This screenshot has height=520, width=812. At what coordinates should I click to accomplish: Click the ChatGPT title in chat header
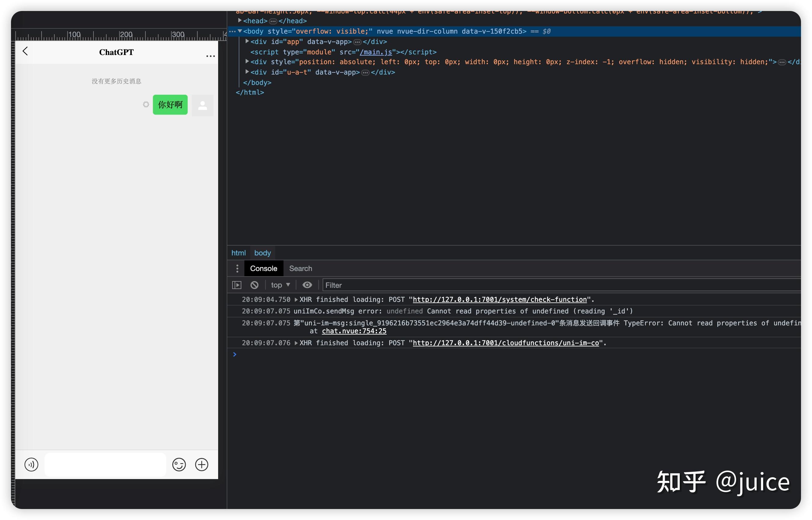116,52
